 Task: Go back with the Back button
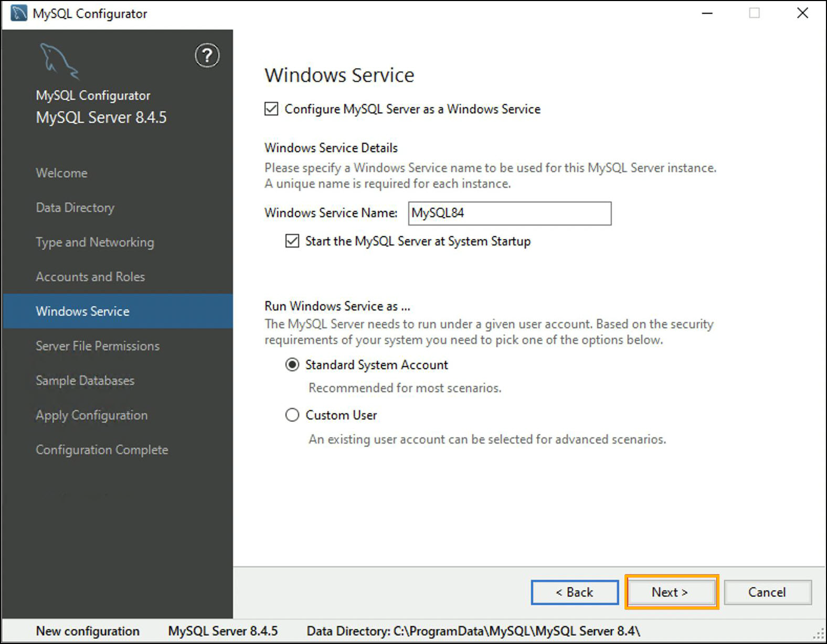(575, 593)
